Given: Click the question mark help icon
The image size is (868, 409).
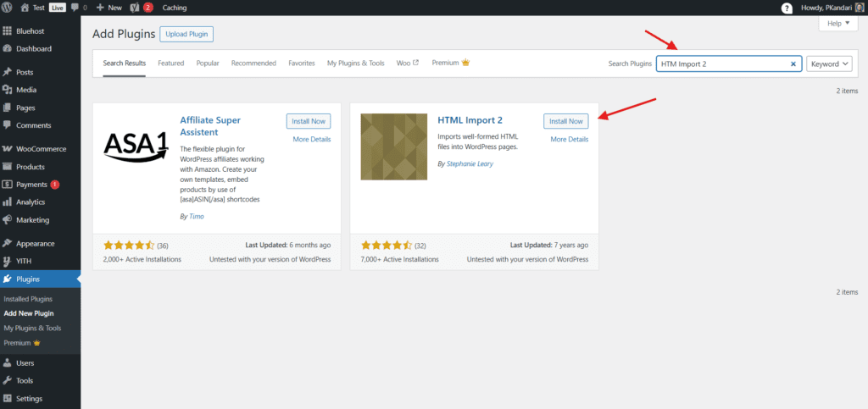Looking at the screenshot, I should (786, 8).
